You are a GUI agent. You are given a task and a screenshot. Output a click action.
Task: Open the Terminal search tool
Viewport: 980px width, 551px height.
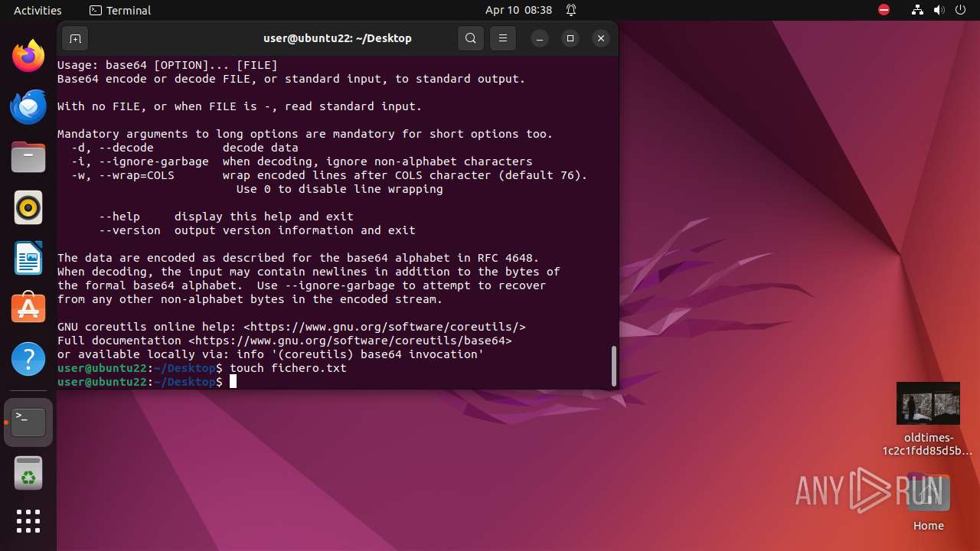(x=471, y=38)
